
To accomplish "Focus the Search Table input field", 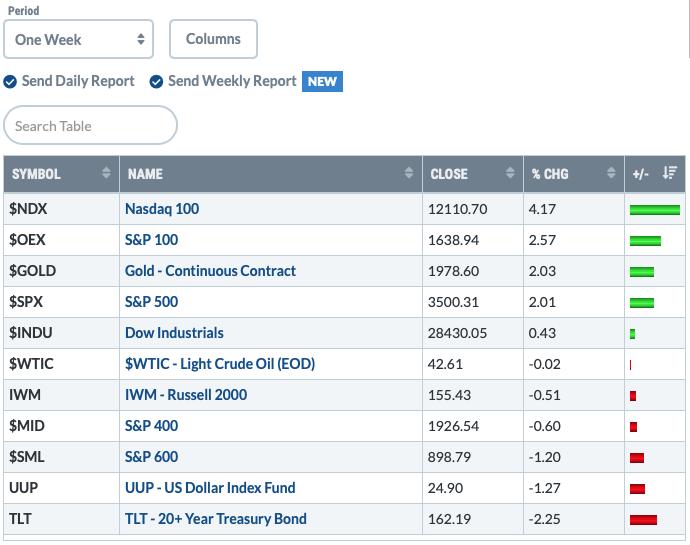I will coord(90,125).
